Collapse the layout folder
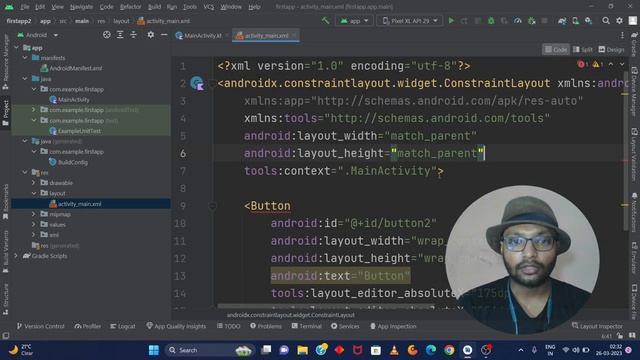Viewport: 640px width, 360px height. point(34,193)
